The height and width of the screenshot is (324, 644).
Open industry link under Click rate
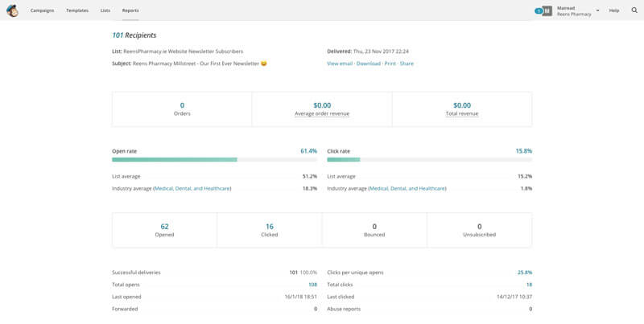[x=407, y=189]
